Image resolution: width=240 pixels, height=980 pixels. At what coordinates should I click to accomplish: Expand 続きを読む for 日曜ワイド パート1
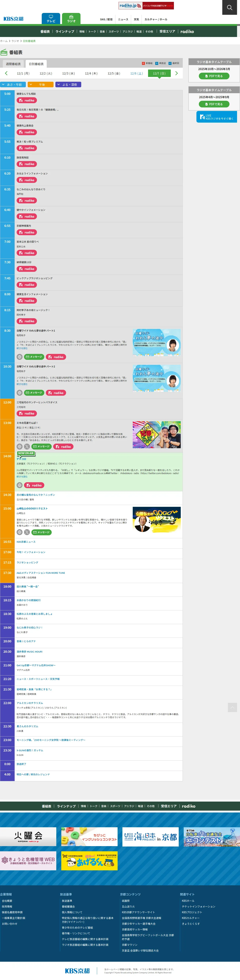pyautogui.click(x=22, y=349)
